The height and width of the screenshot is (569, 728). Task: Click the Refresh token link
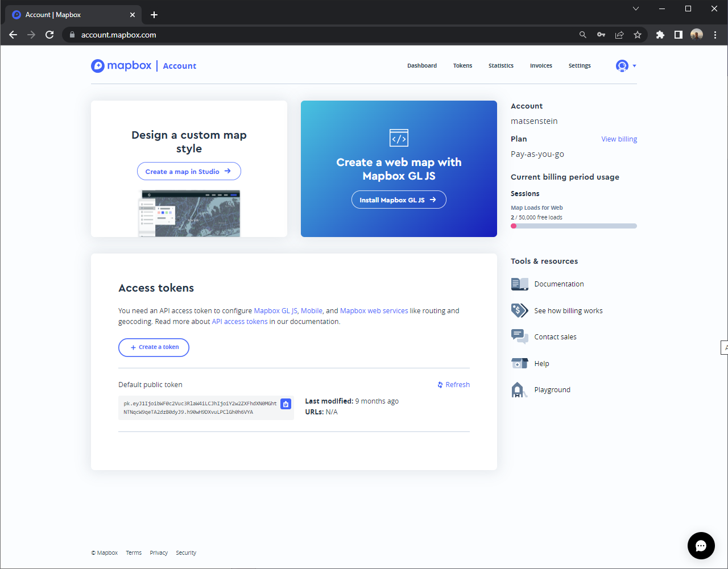(453, 385)
